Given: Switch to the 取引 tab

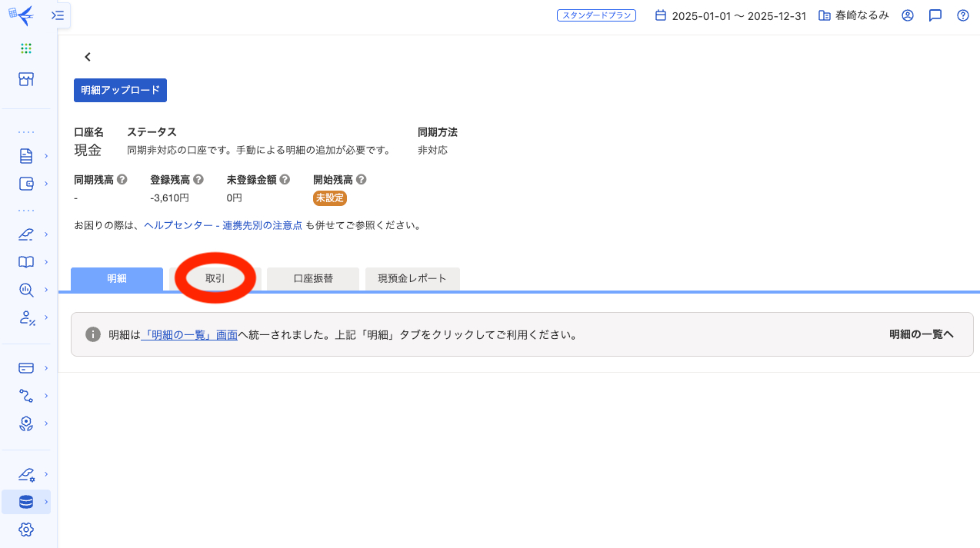Looking at the screenshot, I should coord(215,278).
